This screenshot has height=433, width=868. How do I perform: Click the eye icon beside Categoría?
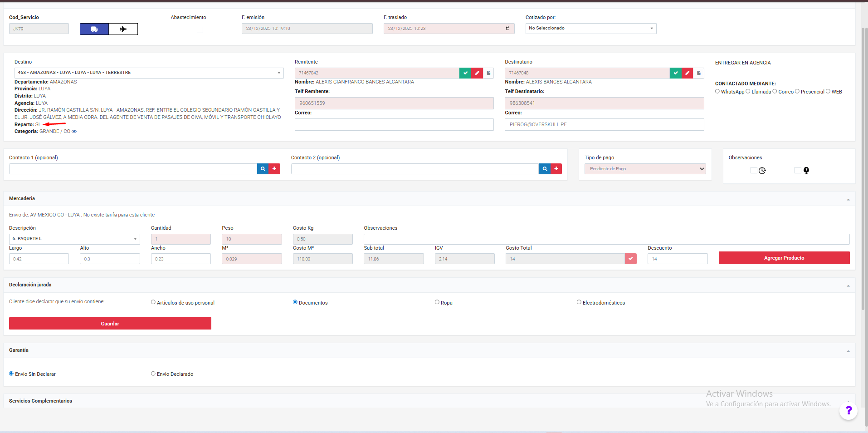point(74,132)
